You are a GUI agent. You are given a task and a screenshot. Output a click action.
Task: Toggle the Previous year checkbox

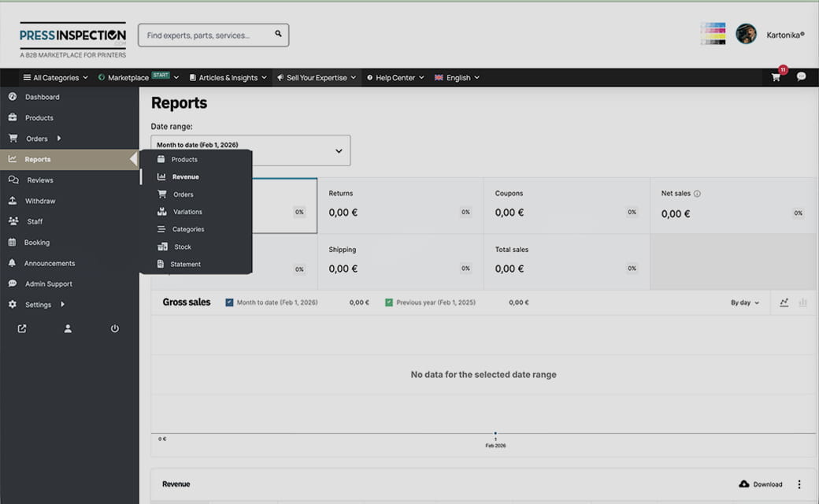tap(389, 302)
